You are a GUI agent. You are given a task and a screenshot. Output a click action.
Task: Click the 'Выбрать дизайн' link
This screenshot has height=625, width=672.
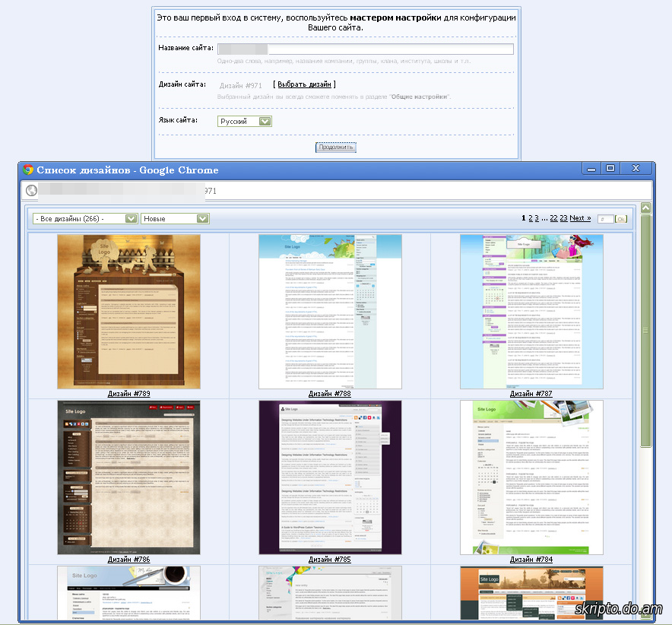[x=304, y=84]
